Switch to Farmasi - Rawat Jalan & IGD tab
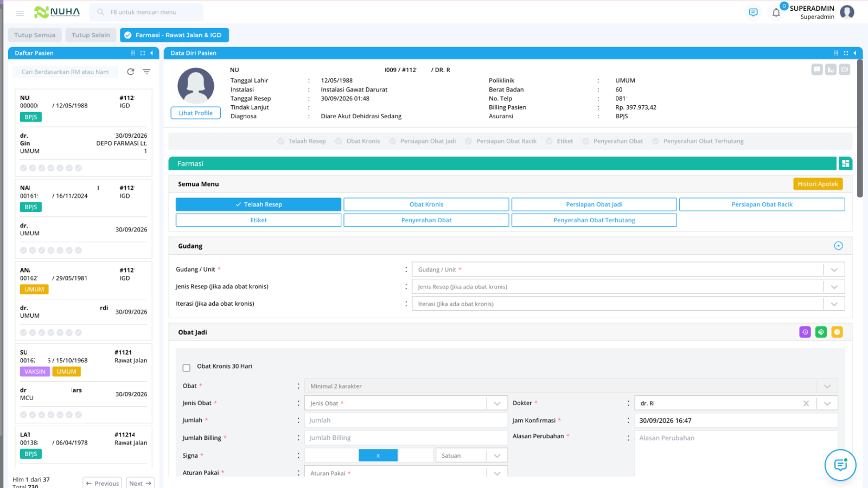Screen dimensions: 868x488 pyautogui.click(x=175, y=35)
